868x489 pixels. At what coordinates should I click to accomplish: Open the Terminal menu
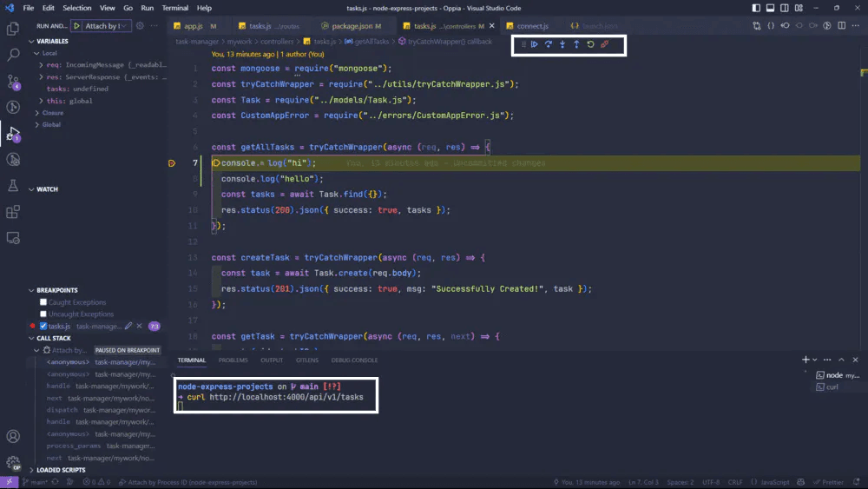click(175, 8)
